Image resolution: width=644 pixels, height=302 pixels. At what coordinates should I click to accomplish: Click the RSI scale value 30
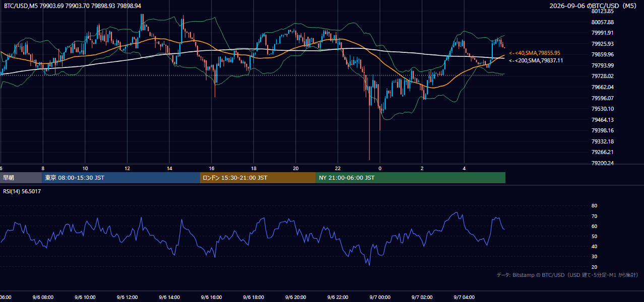click(x=594, y=256)
